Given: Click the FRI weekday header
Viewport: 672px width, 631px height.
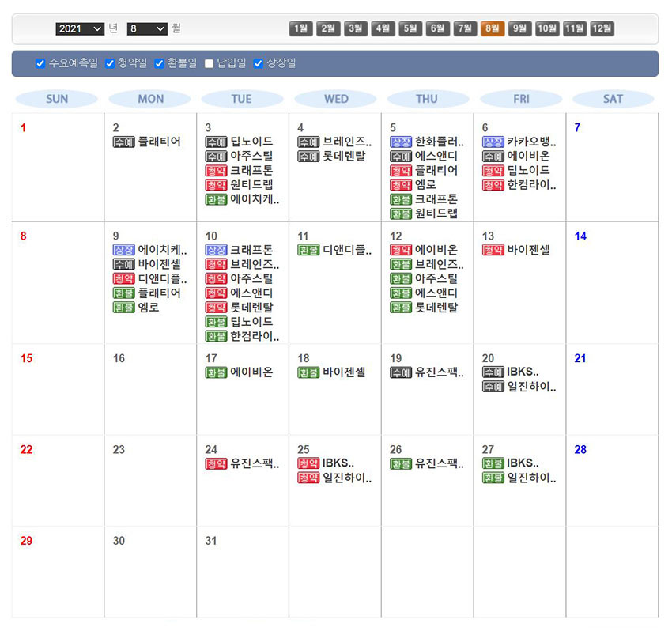Looking at the screenshot, I should 521,99.
